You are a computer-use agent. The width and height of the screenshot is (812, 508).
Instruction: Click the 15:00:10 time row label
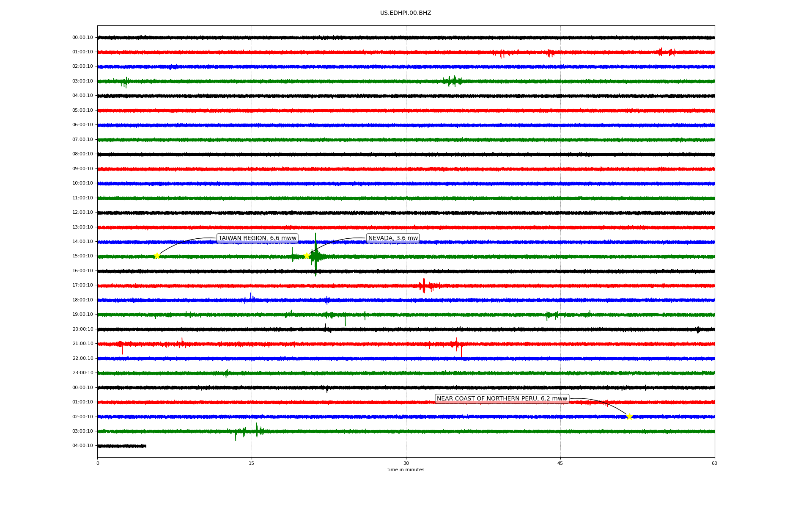82,256
